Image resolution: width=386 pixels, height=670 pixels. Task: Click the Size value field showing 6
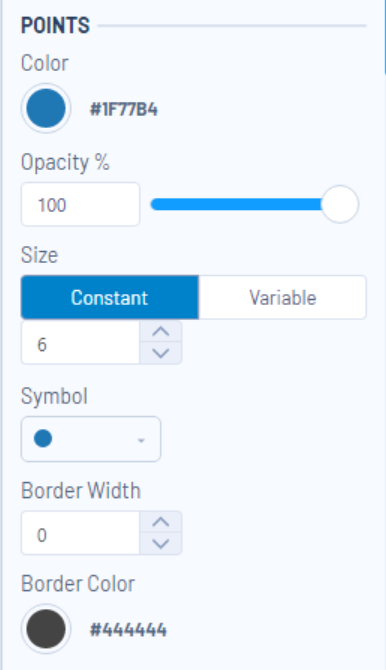pyautogui.click(x=80, y=344)
